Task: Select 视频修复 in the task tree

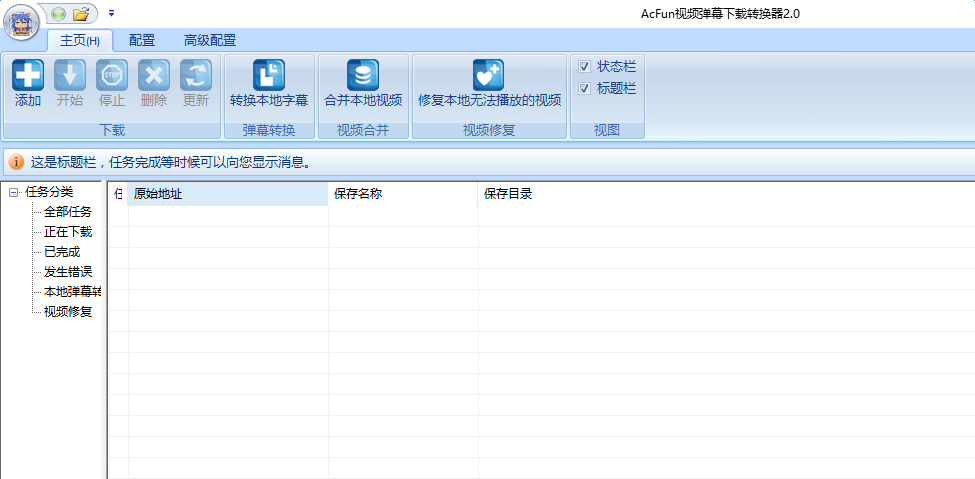Action: pyautogui.click(x=68, y=312)
